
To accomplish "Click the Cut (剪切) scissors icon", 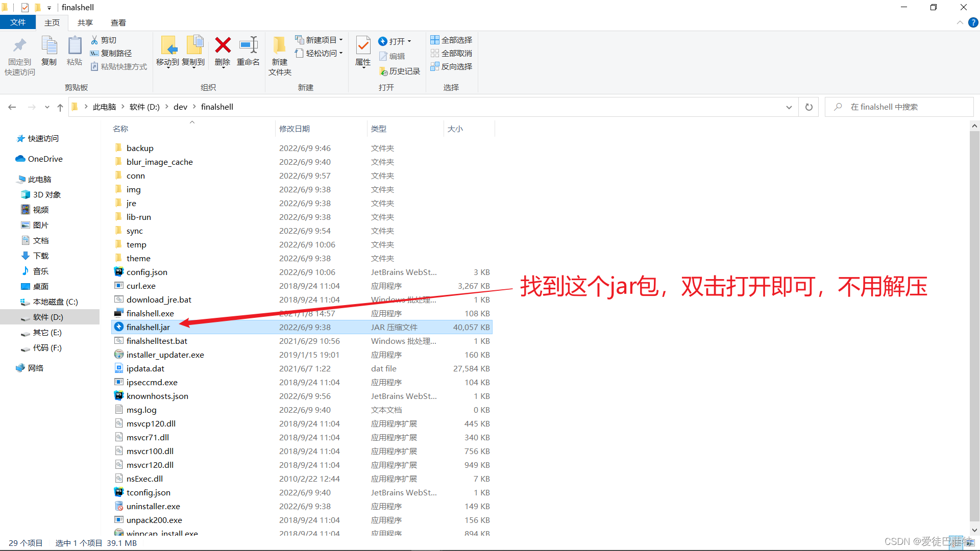I will tap(94, 40).
